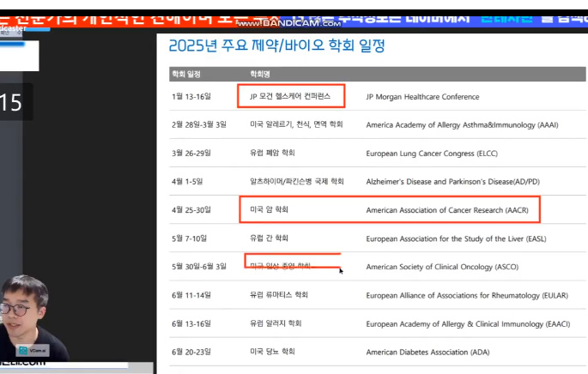Select 'JP 모건 헬스케어 컨퍼런스' cell

click(x=290, y=96)
